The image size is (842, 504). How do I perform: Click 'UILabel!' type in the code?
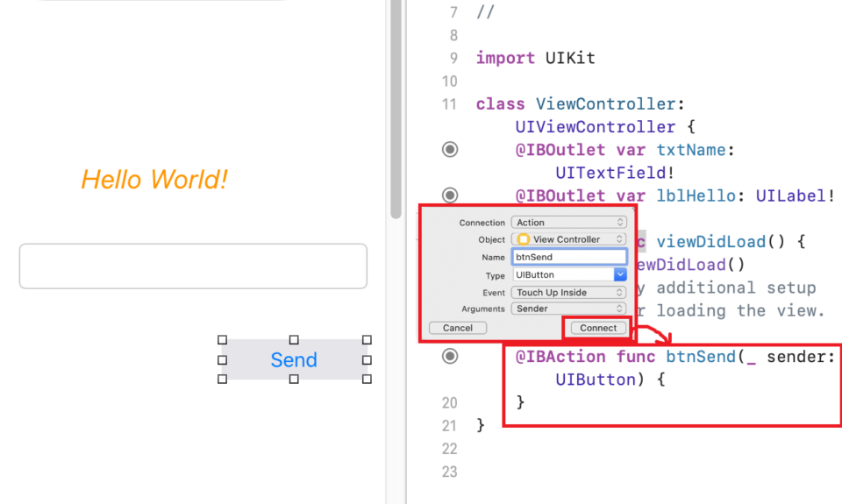[x=796, y=195]
